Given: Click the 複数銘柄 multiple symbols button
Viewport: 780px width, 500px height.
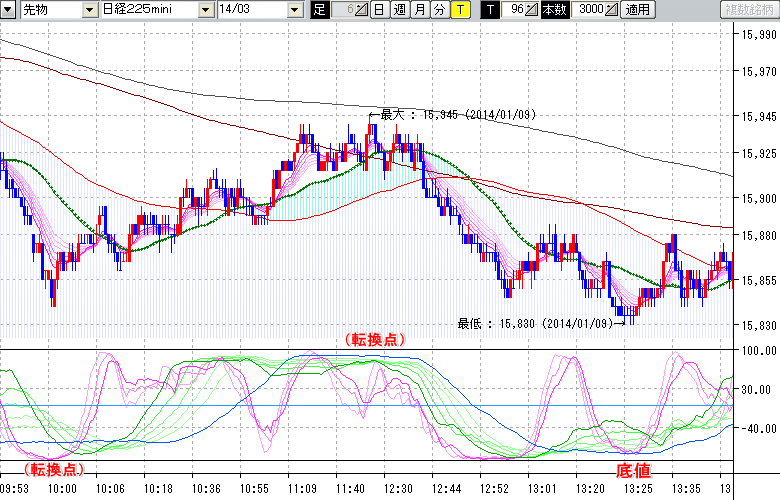Looking at the screenshot, I should point(749,10).
